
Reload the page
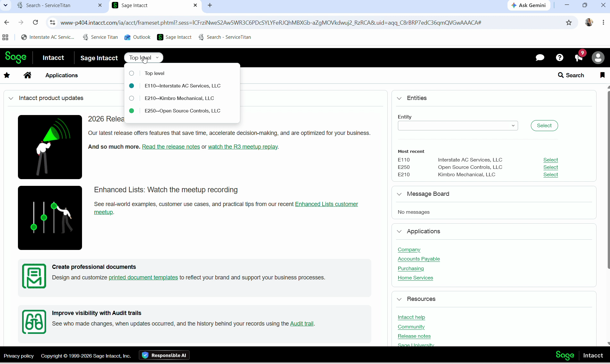(x=36, y=22)
